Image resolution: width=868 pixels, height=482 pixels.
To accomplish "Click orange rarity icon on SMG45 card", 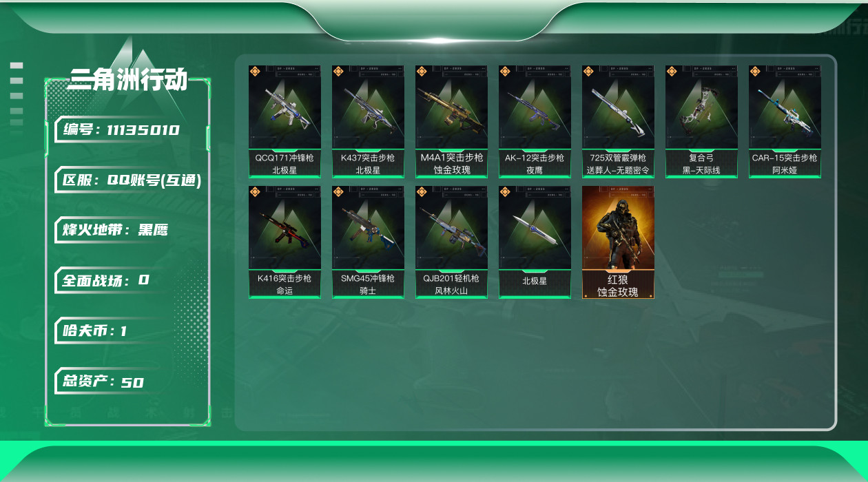I will 338,191.
